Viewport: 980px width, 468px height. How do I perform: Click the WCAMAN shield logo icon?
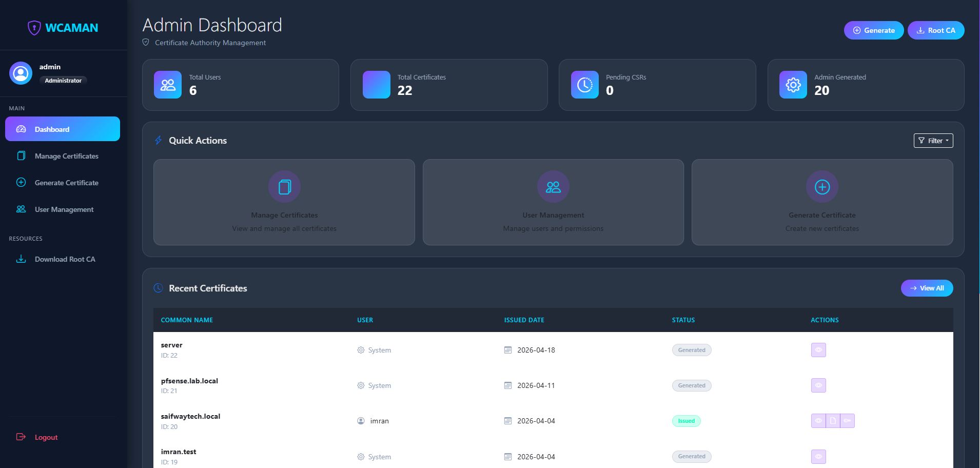click(x=34, y=28)
